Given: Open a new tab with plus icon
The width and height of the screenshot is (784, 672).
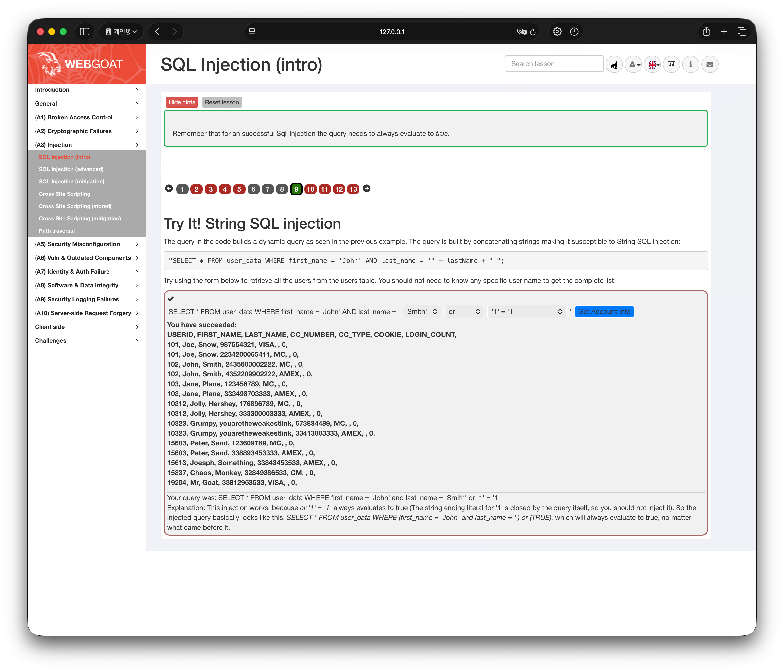Looking at the screenshot, I should pyautogui.click(x=723, y=31).
